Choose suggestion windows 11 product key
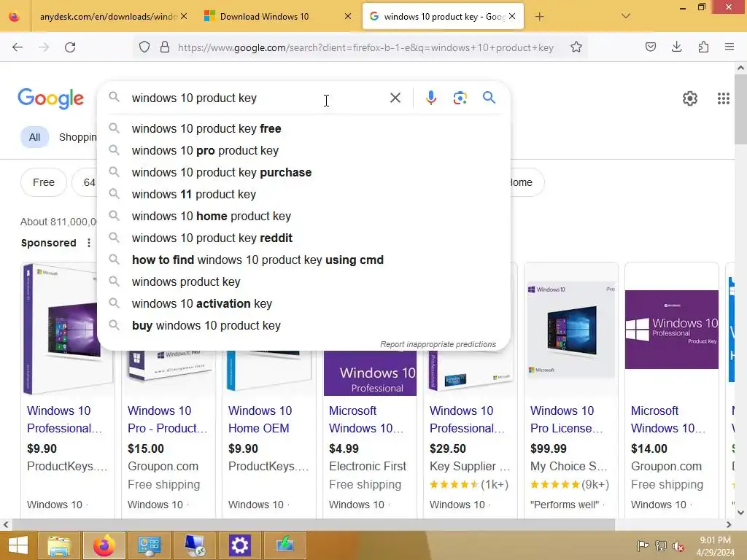 tap(303, 194)
